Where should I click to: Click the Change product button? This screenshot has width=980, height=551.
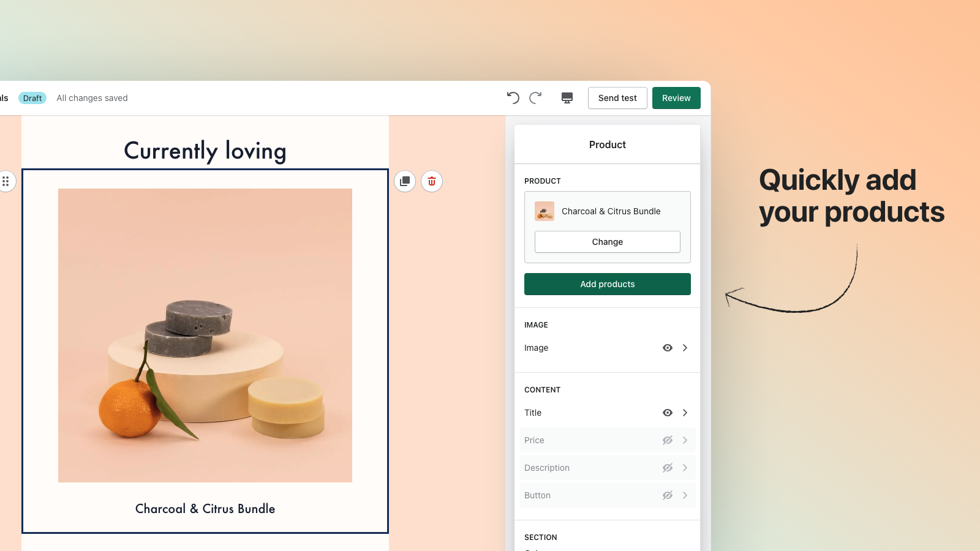(x=608, y=242)
